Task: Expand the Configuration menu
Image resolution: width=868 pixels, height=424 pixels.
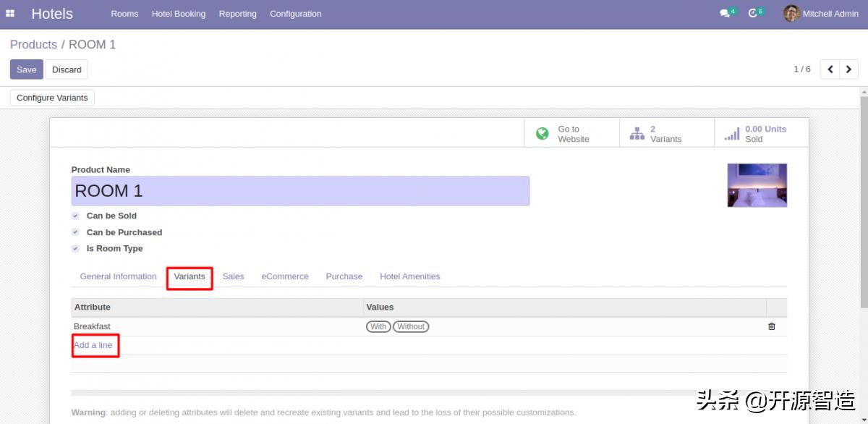Action: tap(295, 14)
